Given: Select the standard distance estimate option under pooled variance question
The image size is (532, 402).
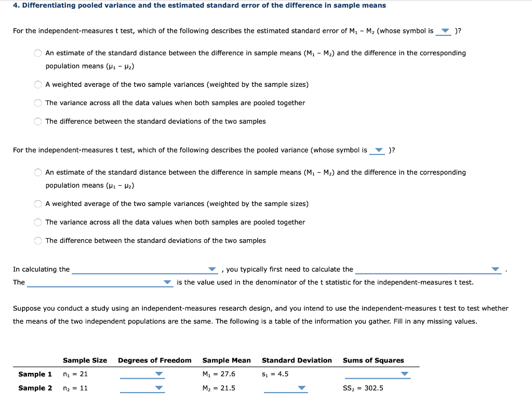Looking at the screenshot, I should [x=37, y=172].
